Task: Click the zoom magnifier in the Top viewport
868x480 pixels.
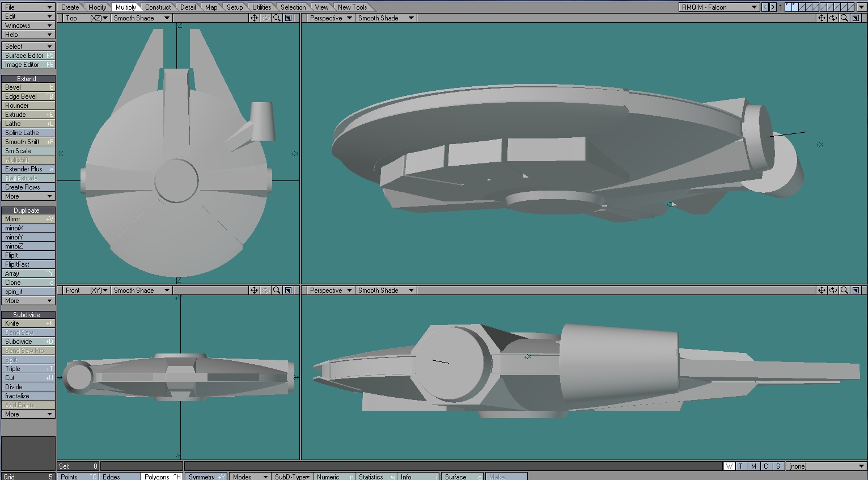Action: pyautogui.click(x=277, y=18)
